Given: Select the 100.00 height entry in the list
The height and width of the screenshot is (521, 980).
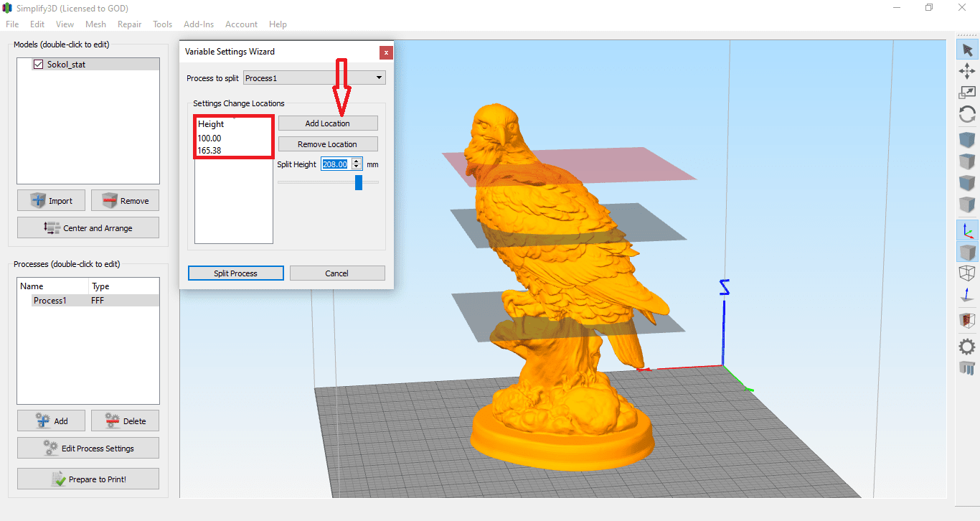Looking at the screenshot, I should click(209, 138).
